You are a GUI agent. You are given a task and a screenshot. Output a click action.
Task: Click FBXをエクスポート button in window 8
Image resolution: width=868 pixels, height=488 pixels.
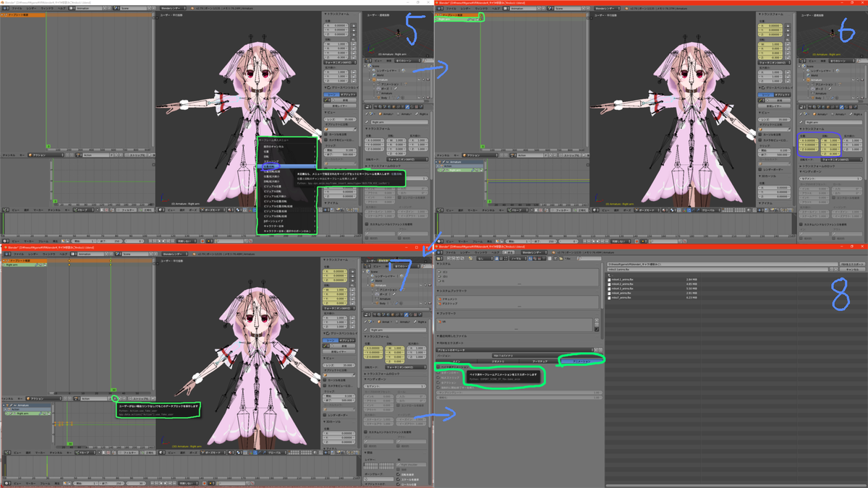[x=852, y=264]
